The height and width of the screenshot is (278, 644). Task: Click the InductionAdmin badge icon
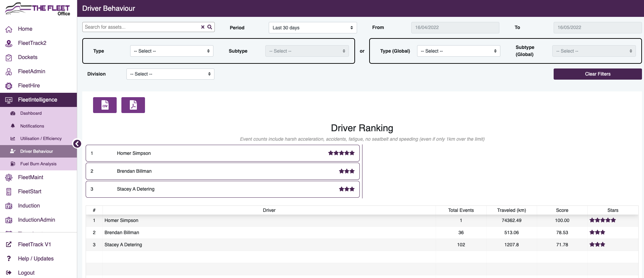(x=9, y=220)
